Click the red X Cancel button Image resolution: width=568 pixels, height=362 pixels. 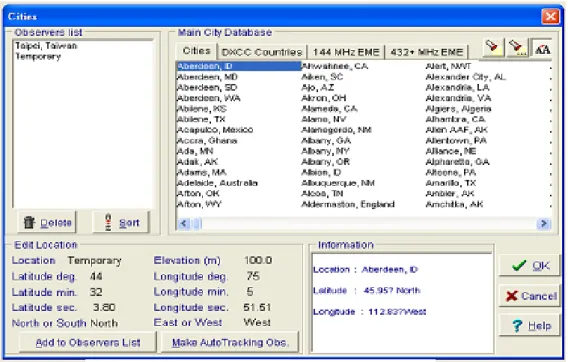[530, 296]
